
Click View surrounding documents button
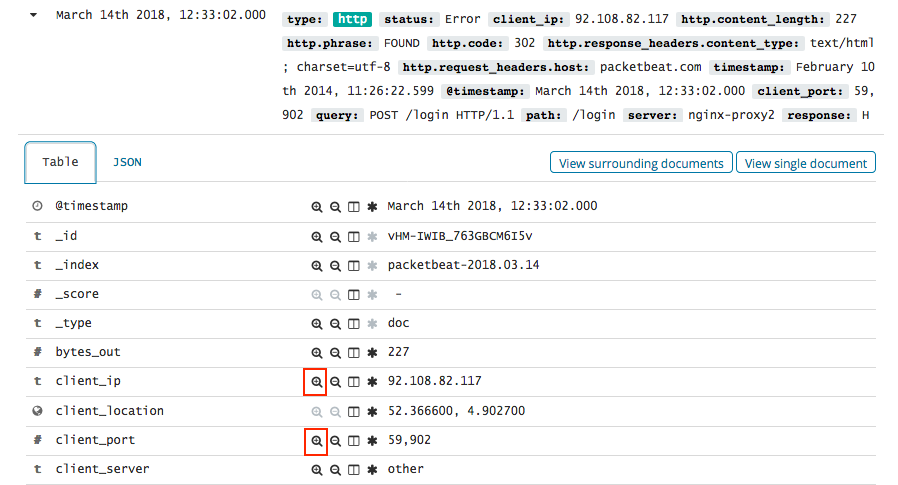coord(641,163)
